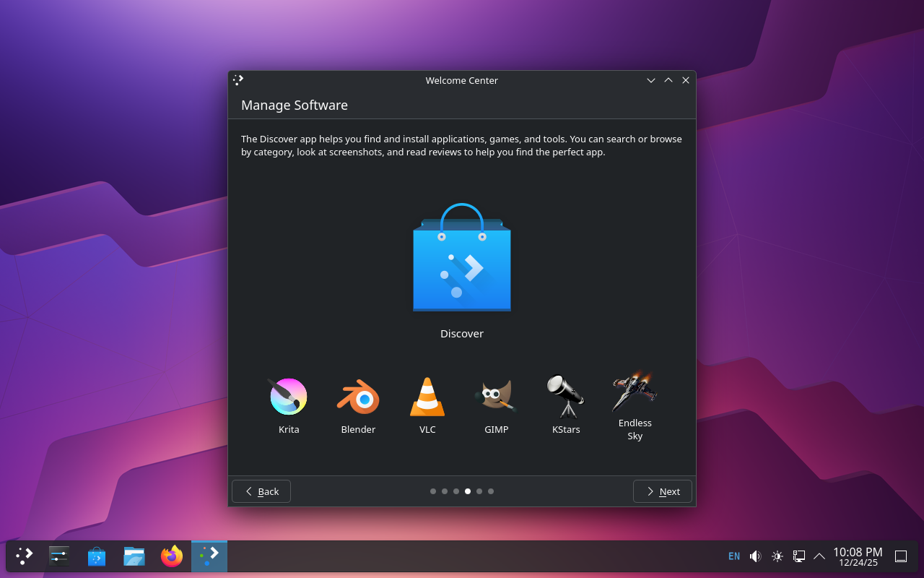Open System Settings from the taskbar
This screenshot has height=578, width=924.
click(59, 556)
